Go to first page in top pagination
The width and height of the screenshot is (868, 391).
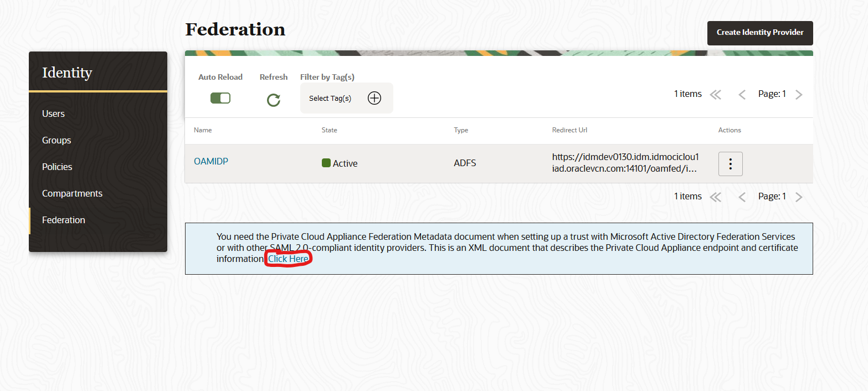point(716,95)
